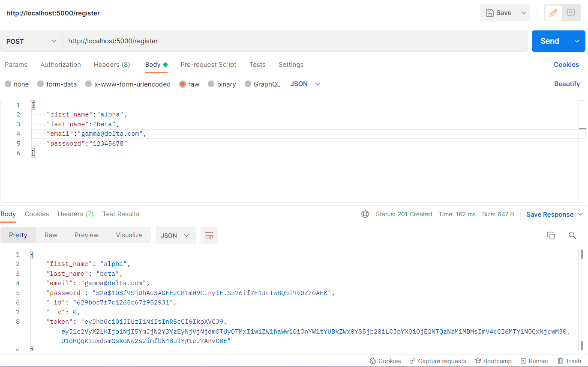
Task: Open the POST method dropdown
Action: (31, 42)
